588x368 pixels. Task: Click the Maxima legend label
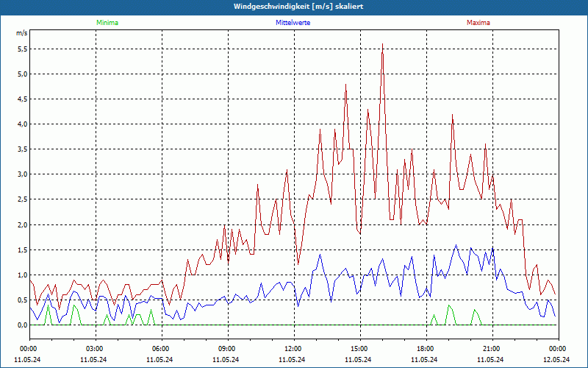click(x=478, y=23)
